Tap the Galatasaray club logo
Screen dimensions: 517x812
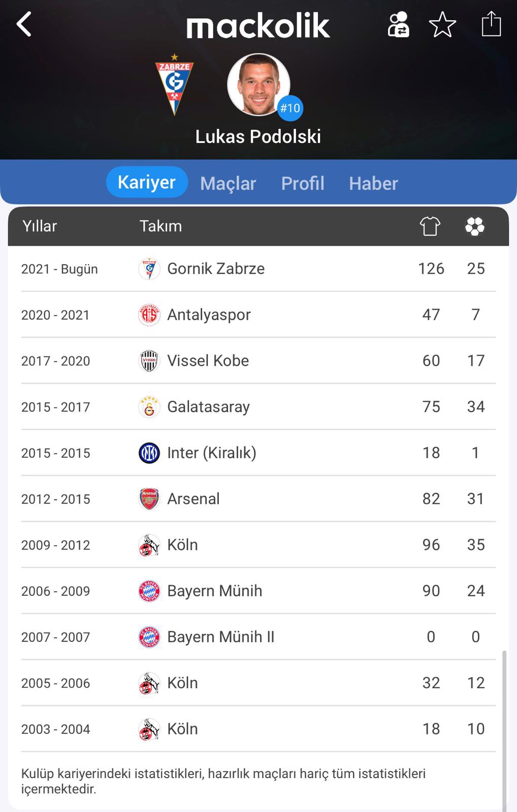(x=149, y=407)
